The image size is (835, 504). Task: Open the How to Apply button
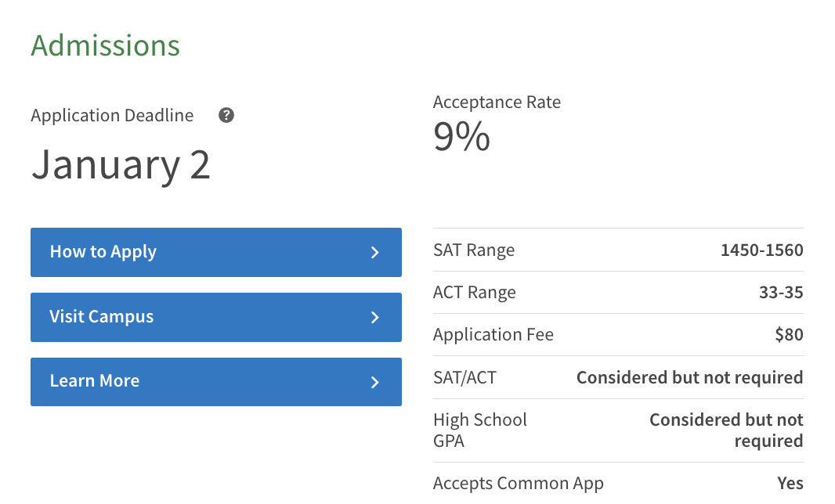216,252
